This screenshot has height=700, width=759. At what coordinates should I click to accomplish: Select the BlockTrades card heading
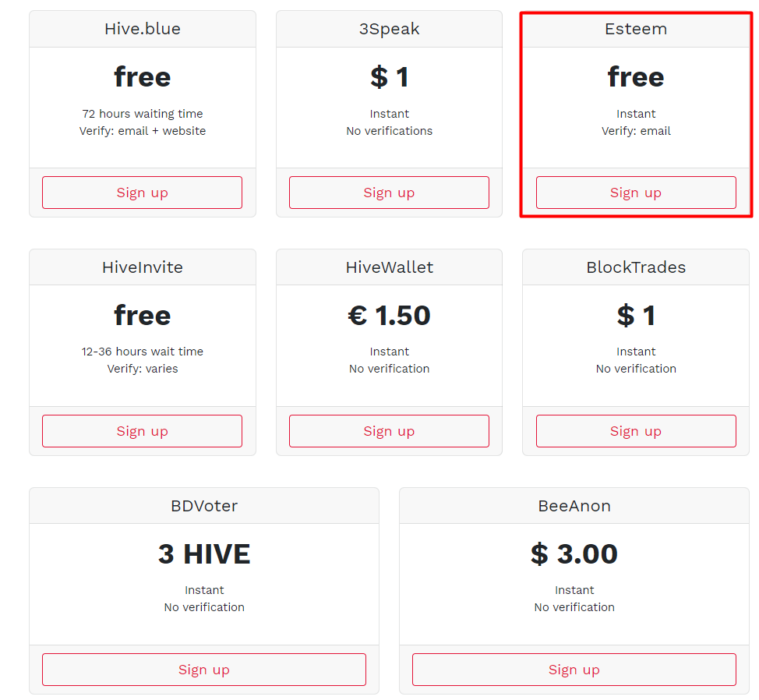[636, 267]
